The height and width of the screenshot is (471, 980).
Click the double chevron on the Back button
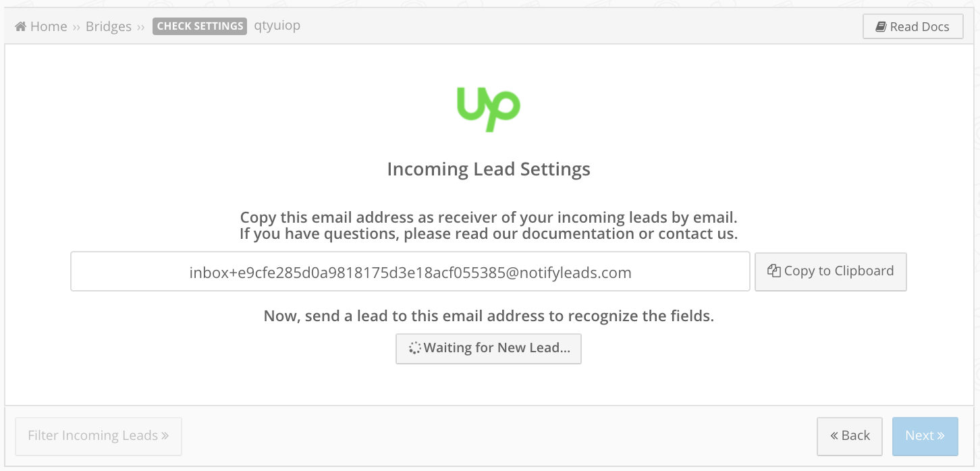pos(834,436)
